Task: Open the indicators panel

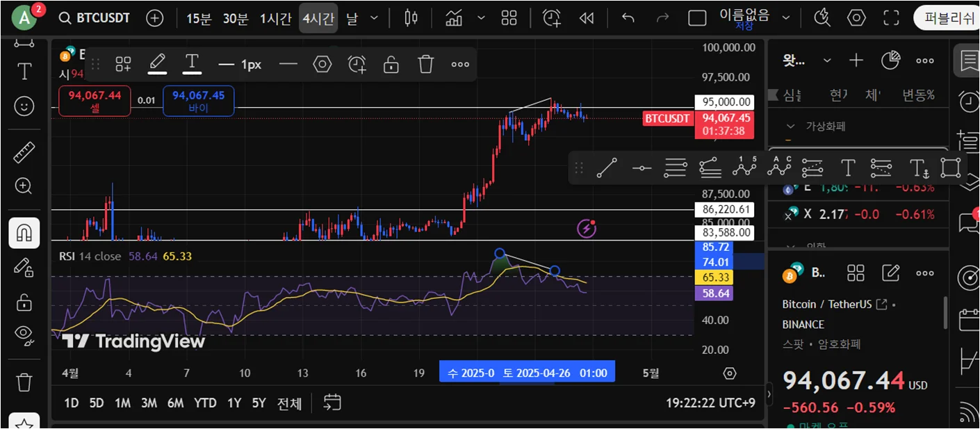Action: point(455,18)
